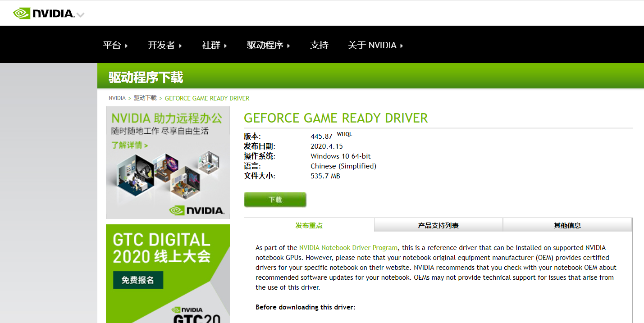Click the NVIDIA logo in the top-left corner

pos(44,13)
